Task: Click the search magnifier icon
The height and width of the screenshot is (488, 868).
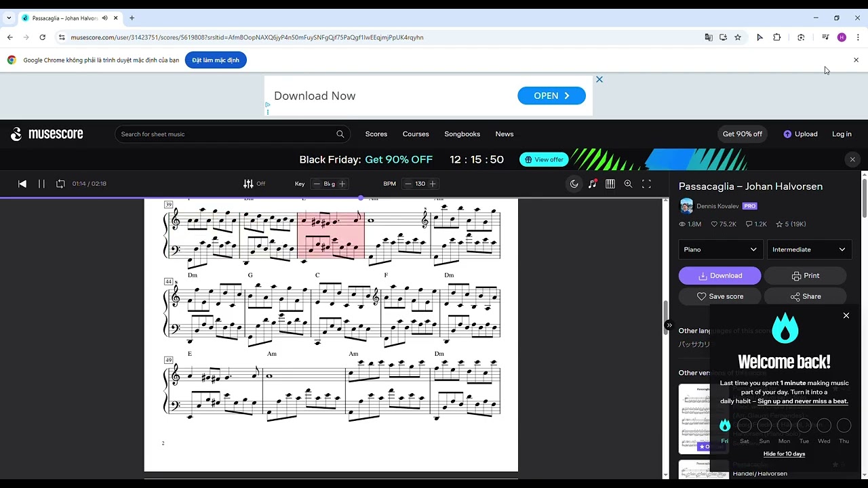Action: point(340,134)
